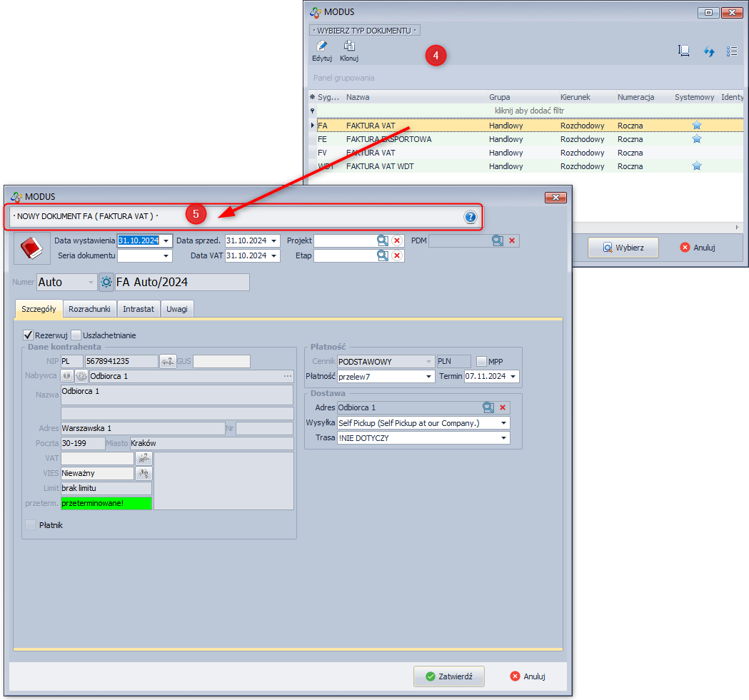This screenshot has height=700, width=749.
Task: Check the MPP checkbox
Action: tap(482, 362)
